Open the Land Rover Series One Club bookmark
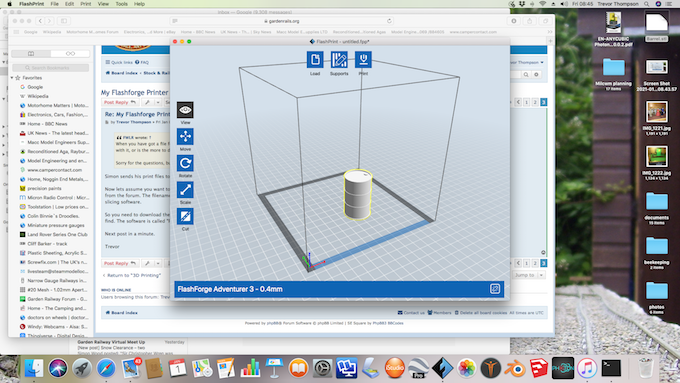 (x=53, y=235)
